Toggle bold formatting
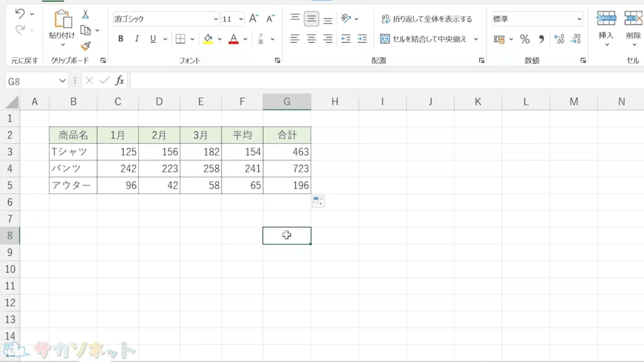Screen dimensions: 644x362 [x=121, y=38]
